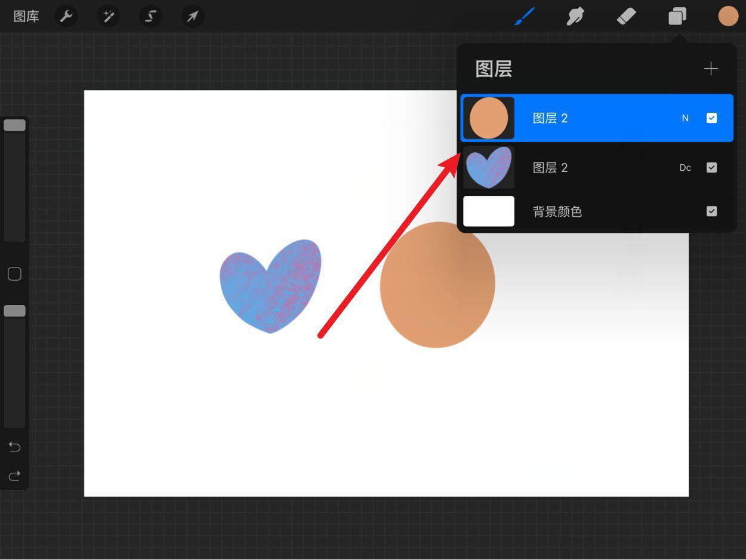Screen dimensions: 746x560
Task: Activate the Selection tool
Action: click(150, 16)
